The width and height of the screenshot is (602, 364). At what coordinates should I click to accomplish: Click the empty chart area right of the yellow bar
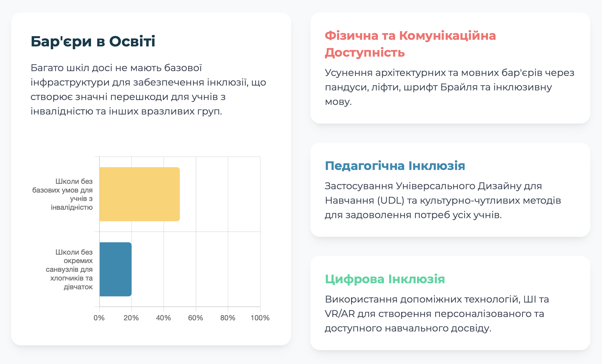[220, 194]
